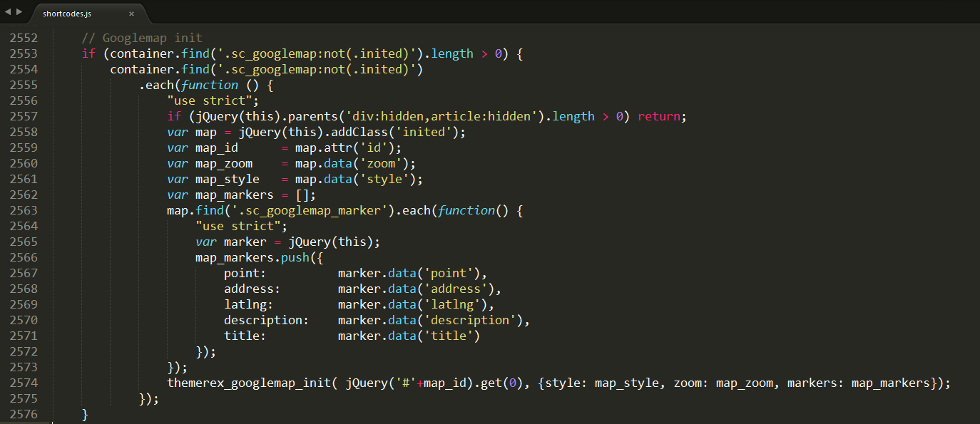Click "use strict" on line 2556
The width and height of the screenshot is (980, 424).
click(210, 100)
